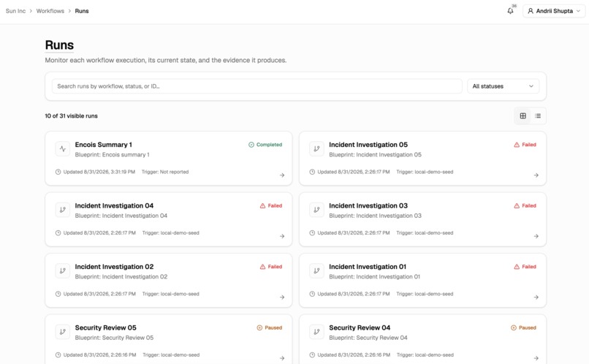Open Incident Investigation 05 via arrow icon
The height and width of the screenshot is (364, 589).
tap(536, 175)
